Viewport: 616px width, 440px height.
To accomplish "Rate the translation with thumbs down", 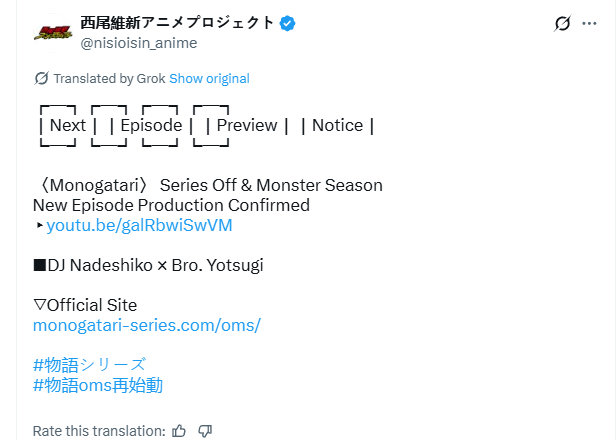I will click(205, 431).
